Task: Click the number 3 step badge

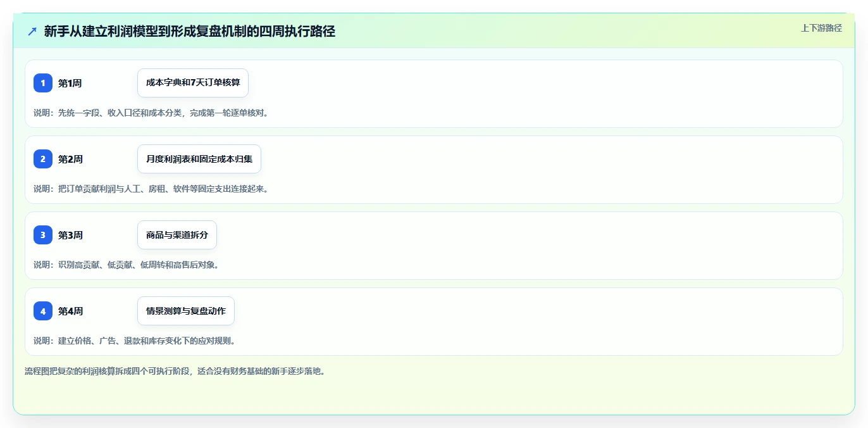Action: (x=43, y=235)
